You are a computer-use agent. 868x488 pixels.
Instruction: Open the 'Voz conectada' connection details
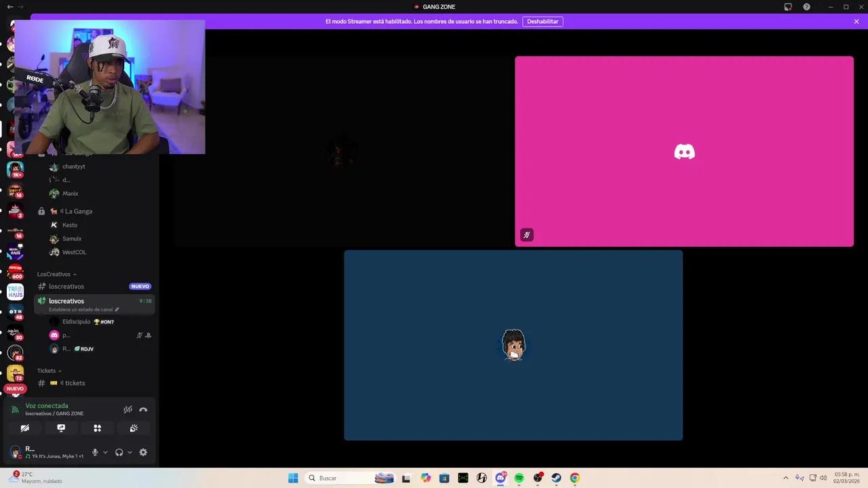point(47,406)
